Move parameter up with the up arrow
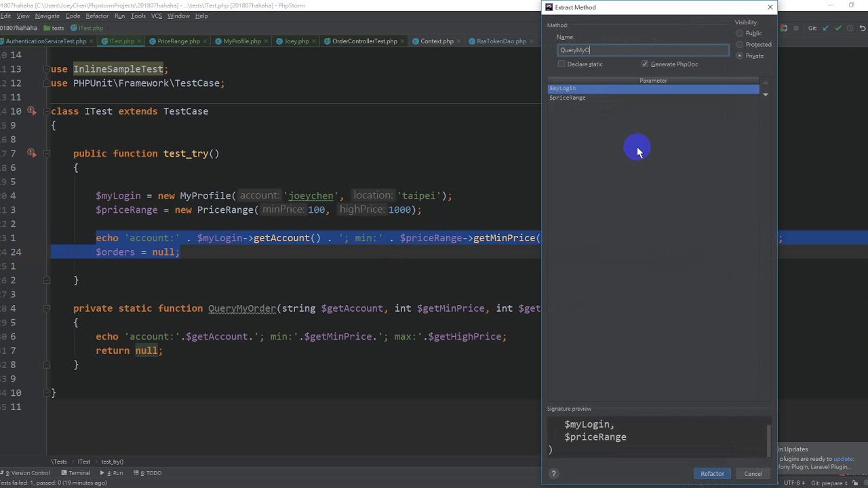Screen dimensions: 868x488 tap(765, 83)
